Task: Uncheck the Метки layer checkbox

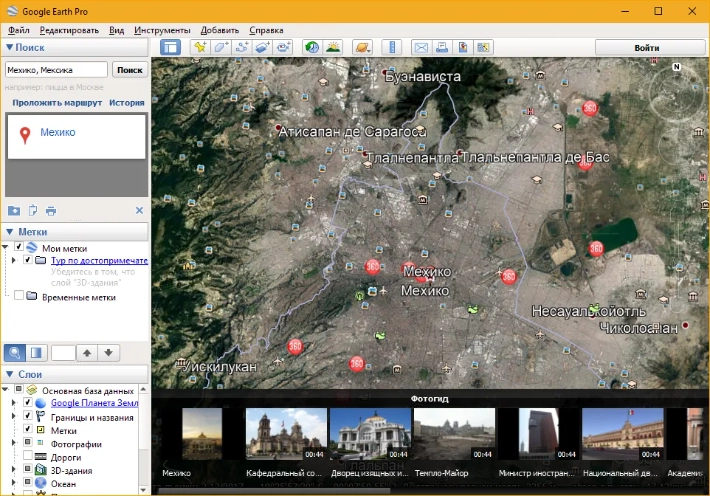Action: point(28,429)
